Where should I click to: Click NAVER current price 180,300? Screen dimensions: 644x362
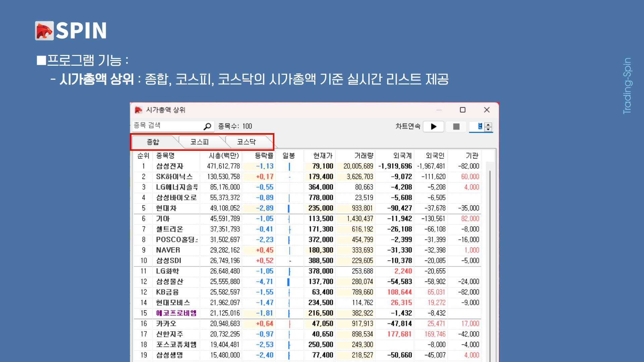[321, 250]
